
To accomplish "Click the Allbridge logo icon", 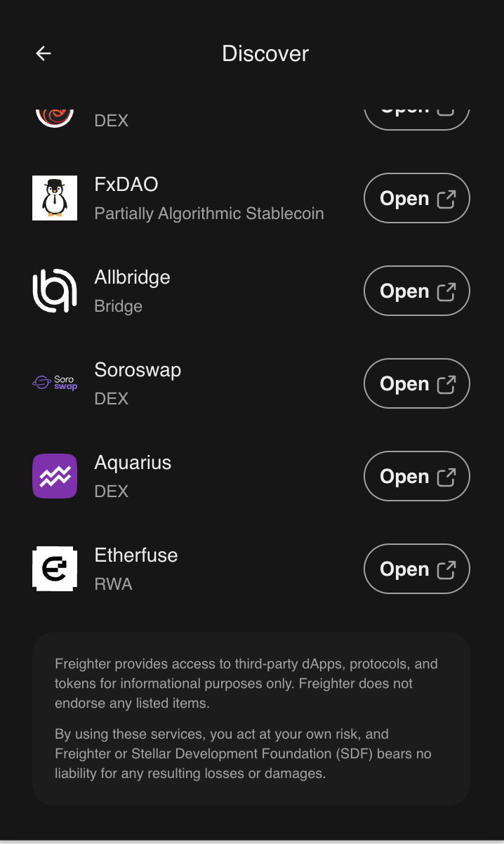I will coord(55,291).
